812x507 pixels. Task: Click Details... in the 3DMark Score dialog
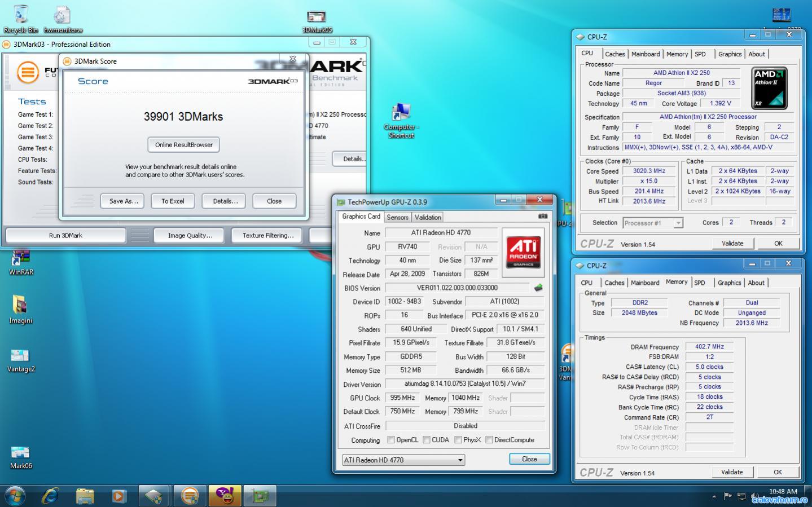pyautogui.click(x=225, y=201)
